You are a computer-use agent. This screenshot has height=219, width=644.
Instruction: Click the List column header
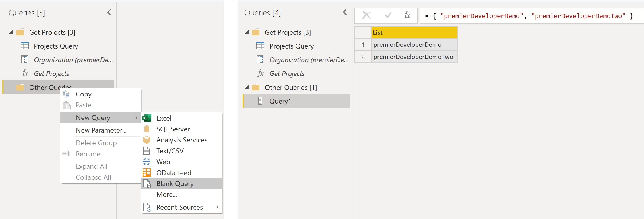414,33
